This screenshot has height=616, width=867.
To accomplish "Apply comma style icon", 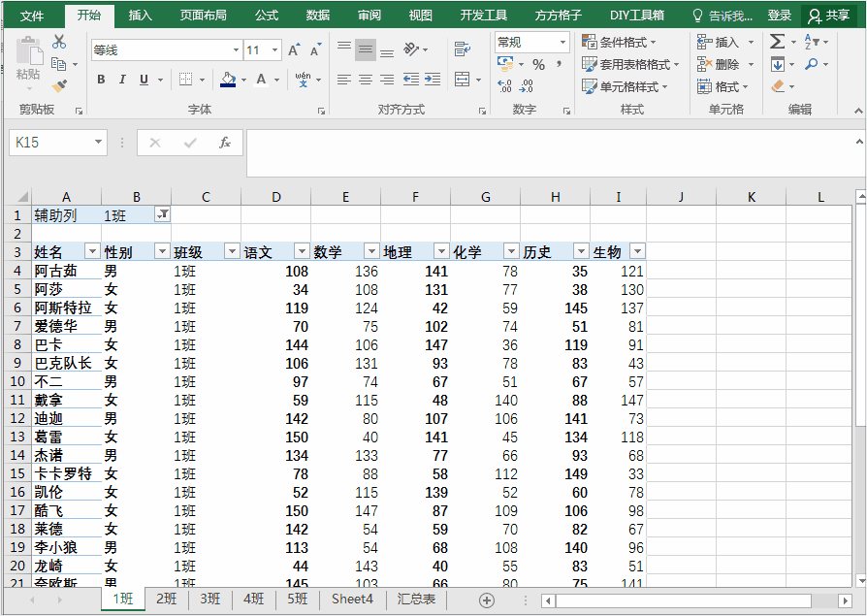I will click(x=559, y=65).
